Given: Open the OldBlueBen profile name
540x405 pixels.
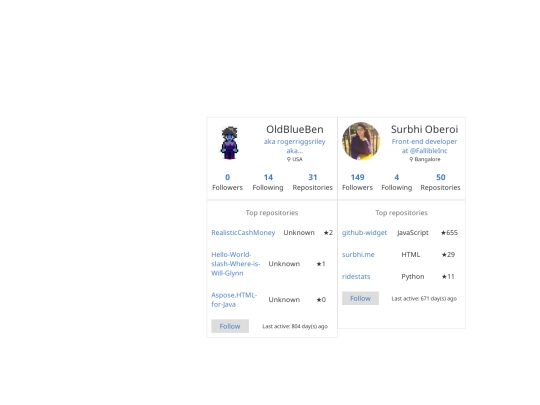Looking at the screenshot, I should click(x=295, y=129).
